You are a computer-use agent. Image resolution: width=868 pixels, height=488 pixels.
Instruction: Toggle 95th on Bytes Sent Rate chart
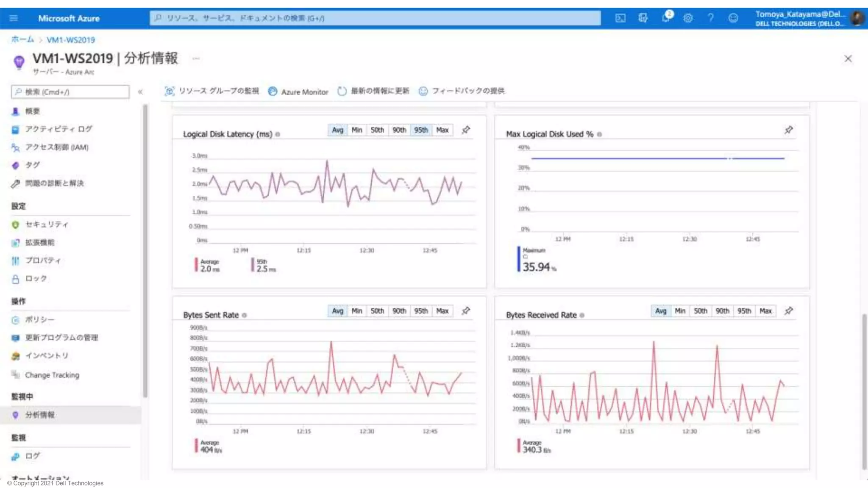420,311
